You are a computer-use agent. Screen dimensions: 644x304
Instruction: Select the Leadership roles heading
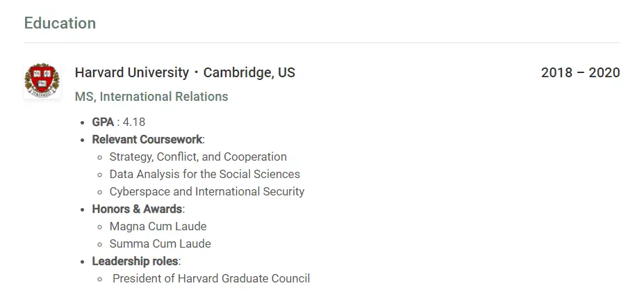tap(136, 262)
